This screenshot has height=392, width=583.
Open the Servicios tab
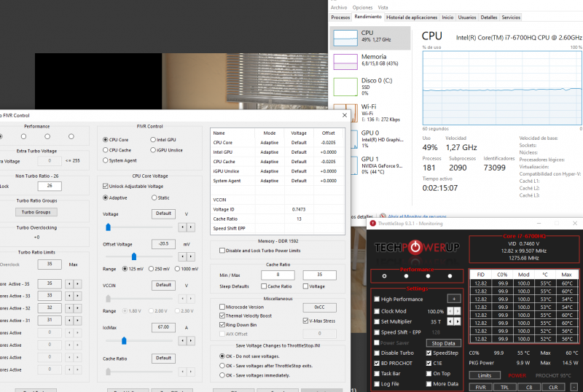(x=511, y=17)
